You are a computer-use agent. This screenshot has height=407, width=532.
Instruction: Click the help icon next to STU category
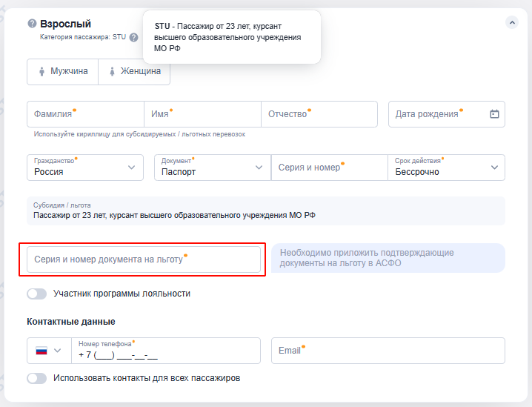point(133,37)
